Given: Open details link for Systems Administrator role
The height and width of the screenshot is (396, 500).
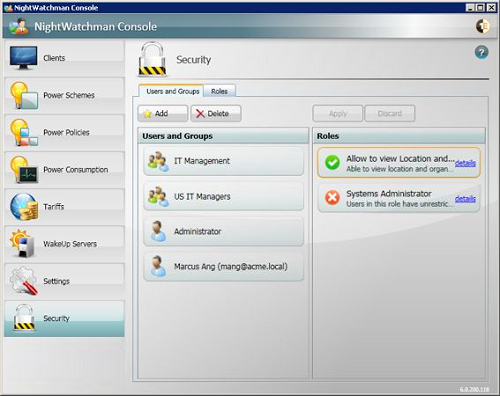Looking at the screenshot, I should tap(465, 199).
